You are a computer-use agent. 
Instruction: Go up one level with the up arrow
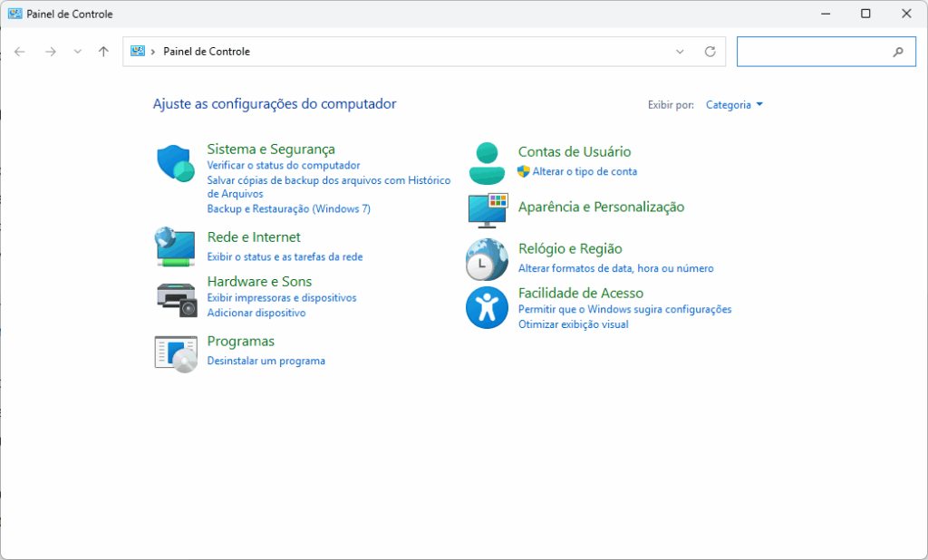103,52
